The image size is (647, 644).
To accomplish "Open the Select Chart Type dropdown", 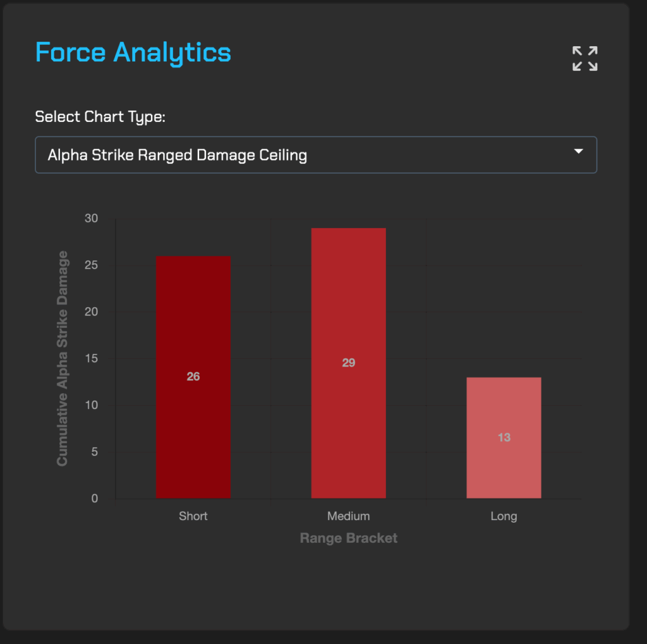I will click(315, 155).
